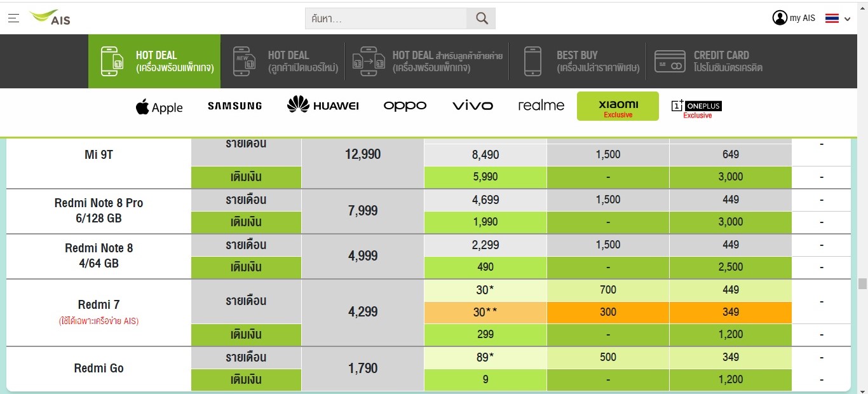
Task: Click Redmi Note 8 4/64 GB
Action: [98, 256]
